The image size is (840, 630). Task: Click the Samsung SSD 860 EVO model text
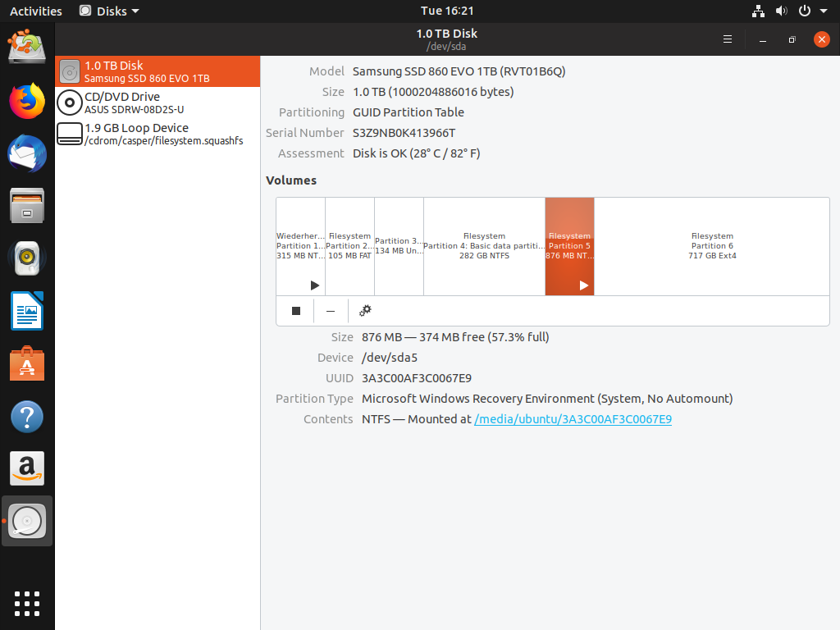click(459, 71)
